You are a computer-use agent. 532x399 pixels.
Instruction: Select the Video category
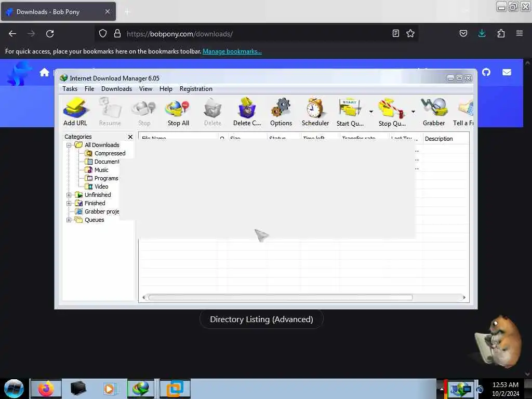pyautogui.click(x=97, y=187)
